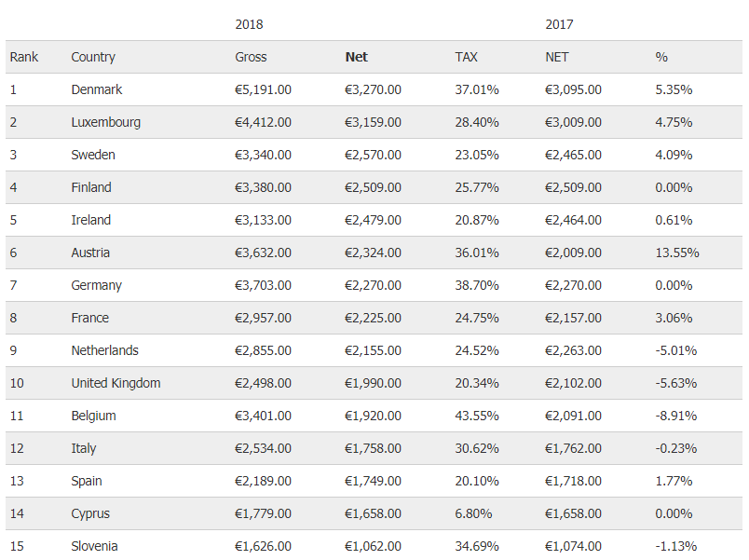Click Spain's €1,718.00 2017 net value
Screen dimensions: 749x560
point(573,481)
